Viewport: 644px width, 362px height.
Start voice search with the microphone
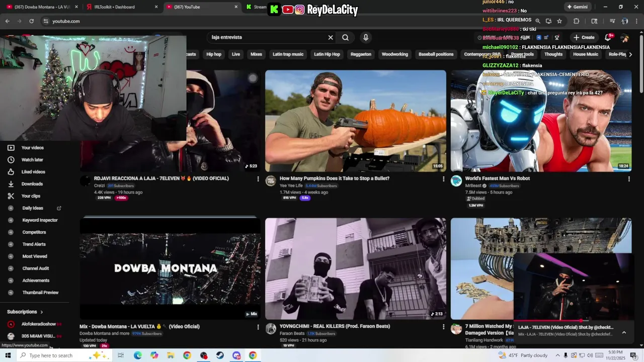pyautogui.click(x=366, y=37)
